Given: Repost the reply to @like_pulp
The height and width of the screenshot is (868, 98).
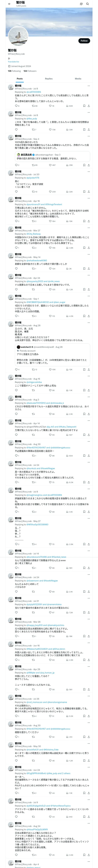Looking at the screenshot, I should 33,129.
